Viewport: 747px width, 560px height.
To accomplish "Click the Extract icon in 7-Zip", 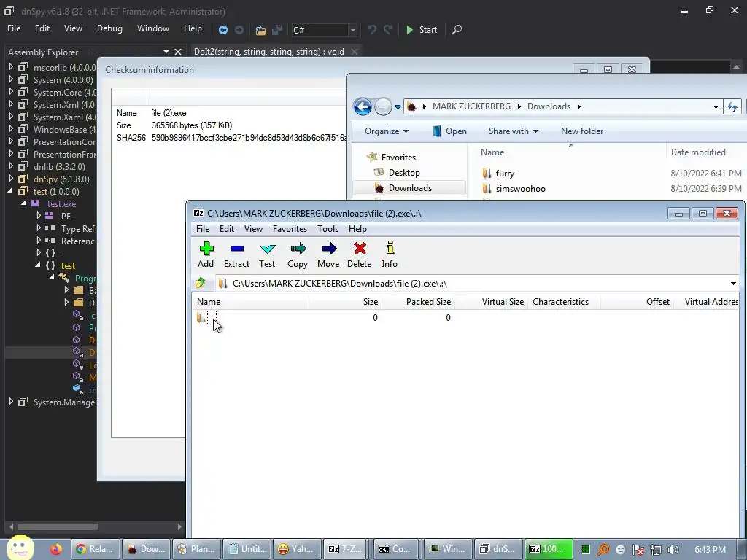I will coord(237,254).
